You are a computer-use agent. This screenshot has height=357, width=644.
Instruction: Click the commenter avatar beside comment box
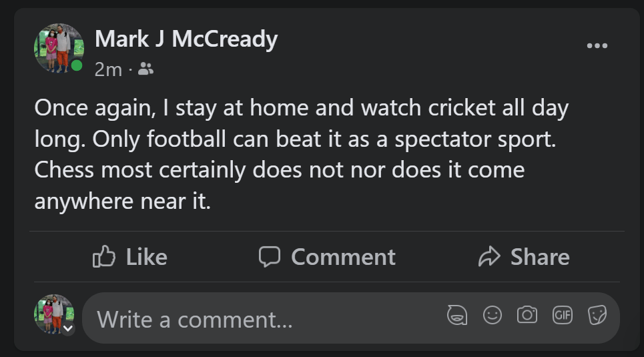[53, 314]
